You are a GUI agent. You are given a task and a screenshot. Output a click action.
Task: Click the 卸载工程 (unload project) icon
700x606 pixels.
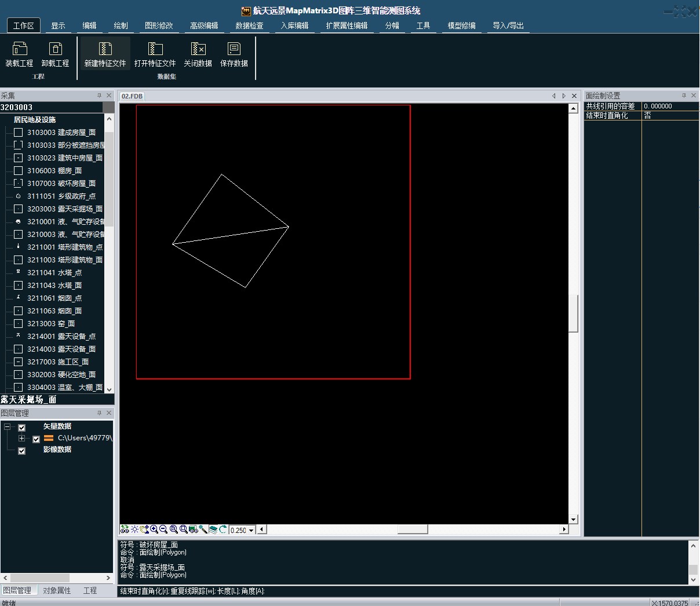coord(55,50)
